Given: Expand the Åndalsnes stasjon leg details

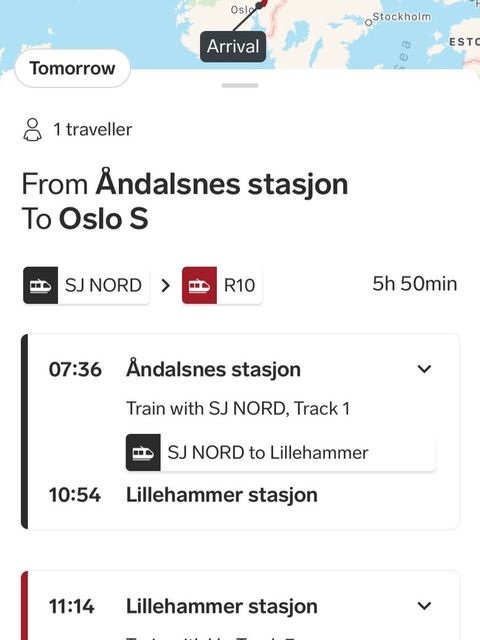Looking at the screenshot, I should [x=424, y=369].
